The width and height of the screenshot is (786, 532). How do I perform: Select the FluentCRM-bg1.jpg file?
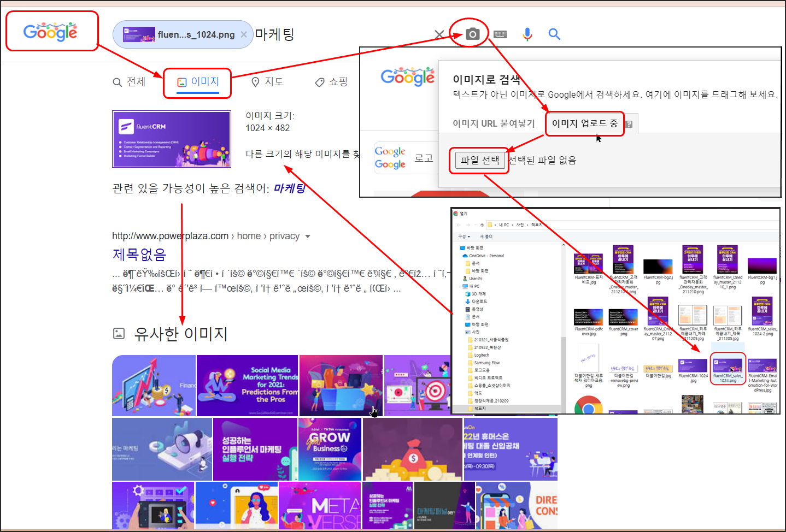(x=762, y=270)
